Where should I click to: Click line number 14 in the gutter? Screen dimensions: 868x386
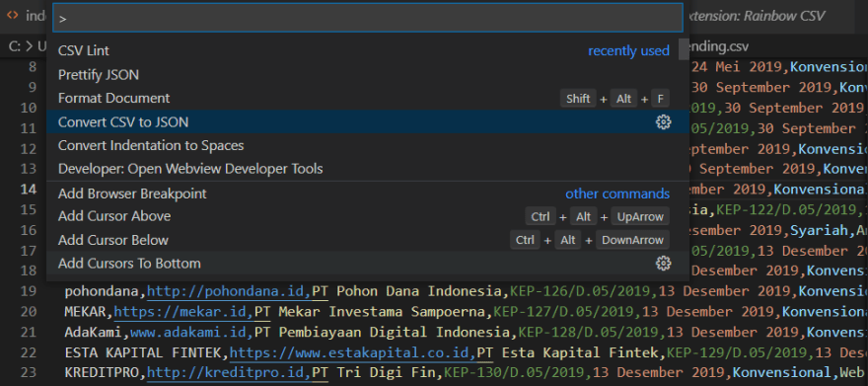pos(29,189)
